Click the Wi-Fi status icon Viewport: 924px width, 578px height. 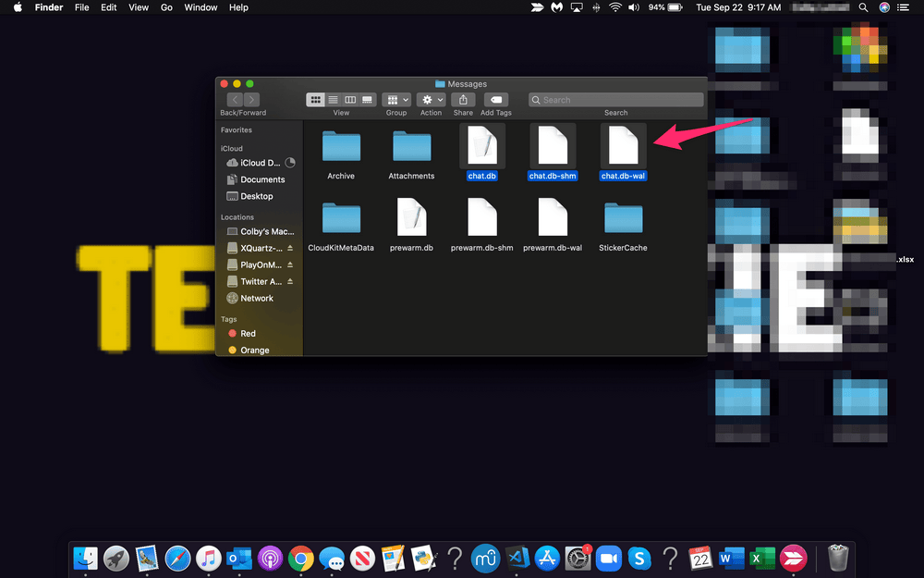pyautogui.click(x=615, y=7)
